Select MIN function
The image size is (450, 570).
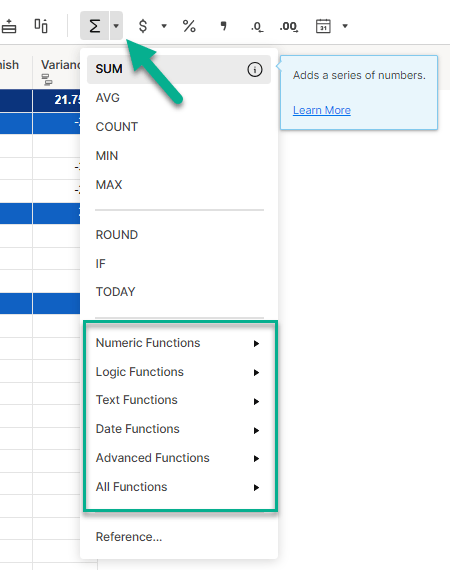(x=179, y=156)
